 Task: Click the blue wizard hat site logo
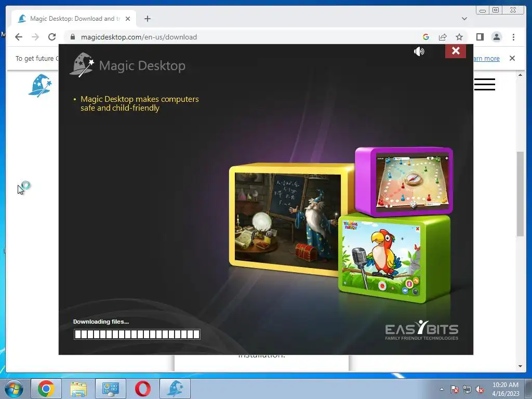coord(40,86)
